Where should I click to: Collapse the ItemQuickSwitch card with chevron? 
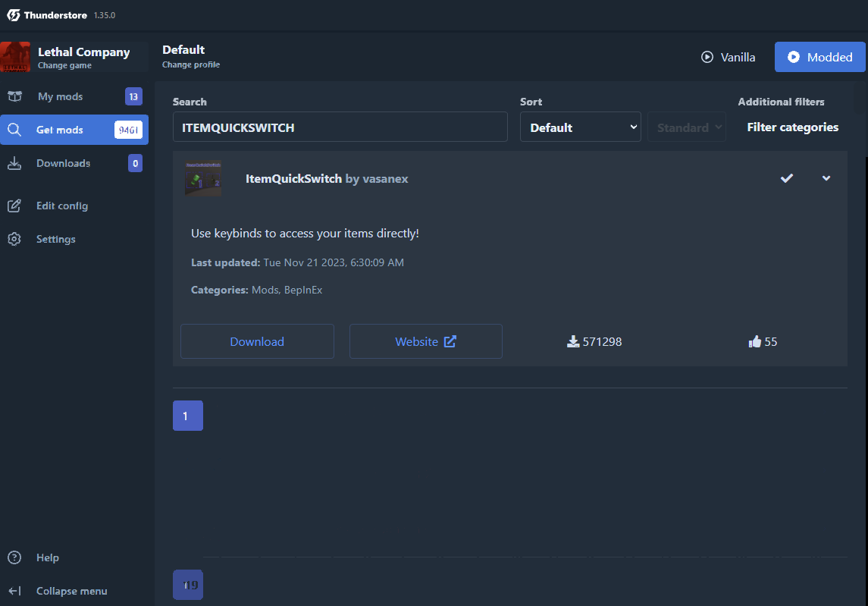(x=826, y=178)
